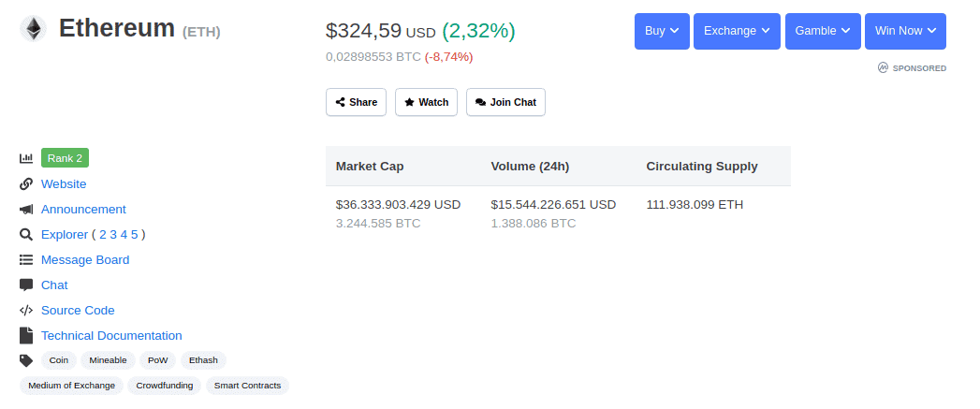
Task: Select the Smart Contracts tag
Action: tap(247, 386)
